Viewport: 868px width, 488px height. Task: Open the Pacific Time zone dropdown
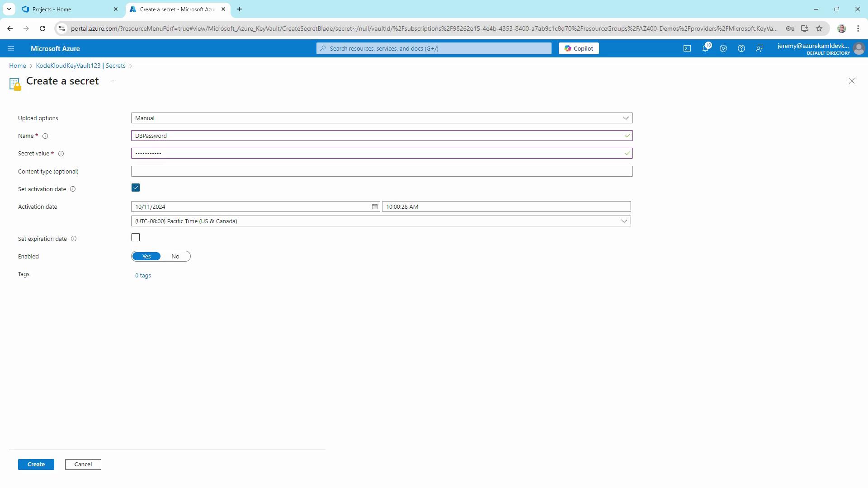(381, 221)
